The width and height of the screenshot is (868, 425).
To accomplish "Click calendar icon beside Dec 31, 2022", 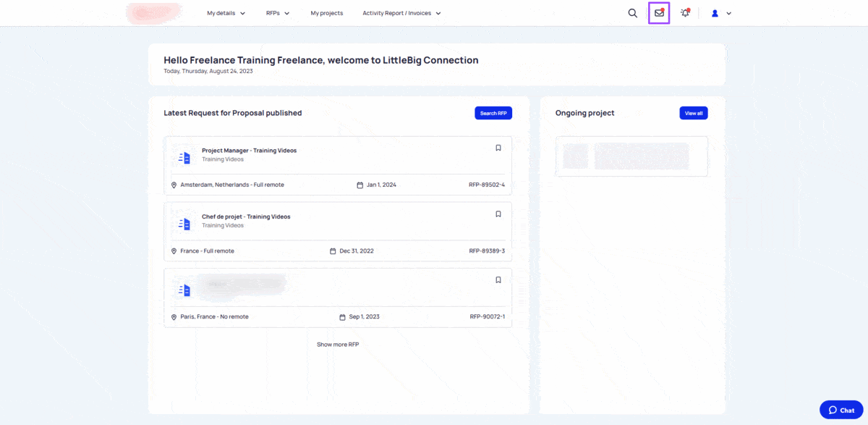I will pos(333,251).
